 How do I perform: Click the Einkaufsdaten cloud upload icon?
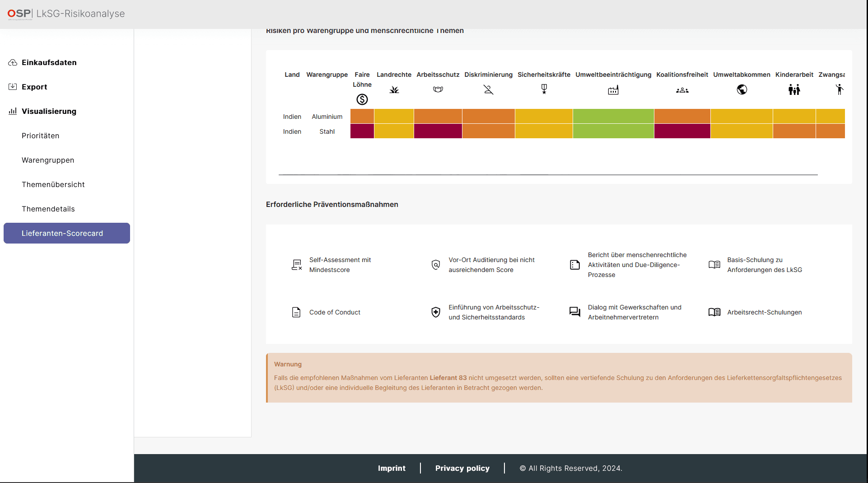13,62
